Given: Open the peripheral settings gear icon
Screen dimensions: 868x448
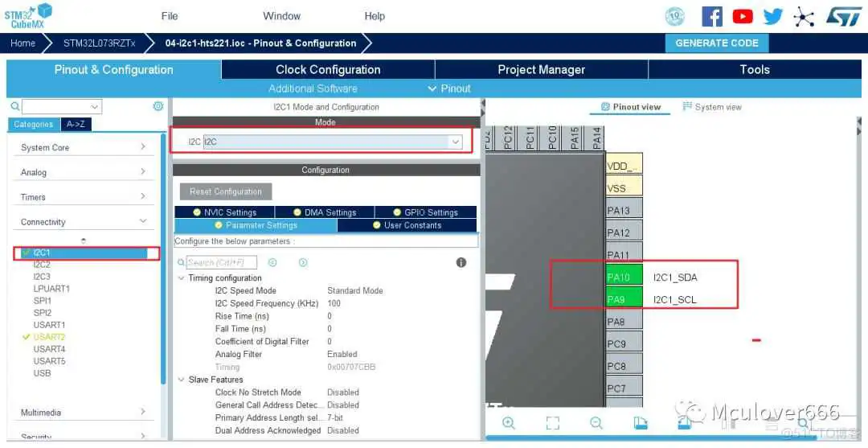Looking at the screenshot, I should pyautogui.click(x=158, y=106).
